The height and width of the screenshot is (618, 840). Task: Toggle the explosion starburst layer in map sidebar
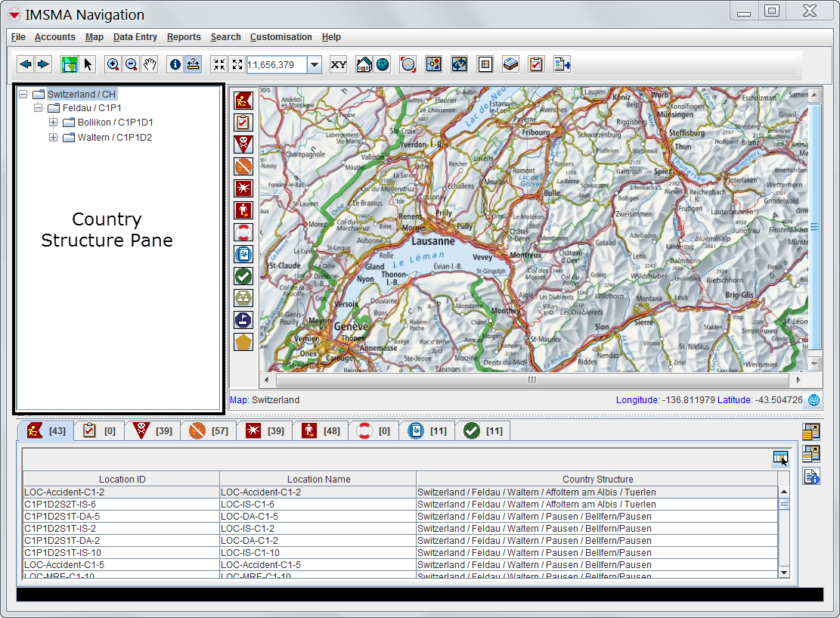tap(243, 188)
